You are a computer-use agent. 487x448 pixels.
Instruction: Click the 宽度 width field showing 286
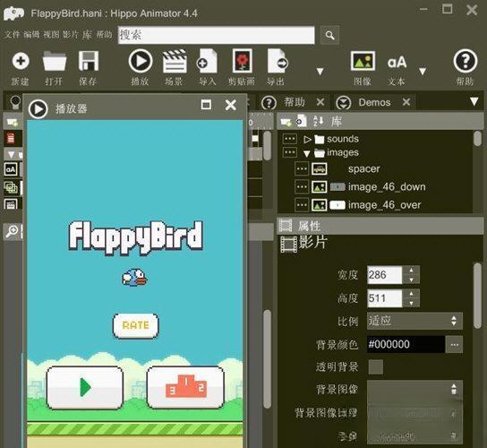coord(385,275)
